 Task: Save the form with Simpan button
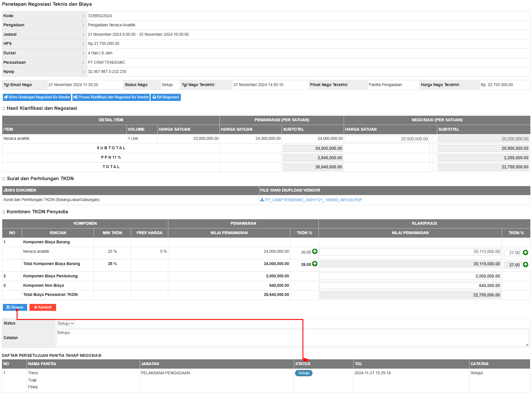tap(15, 307)
